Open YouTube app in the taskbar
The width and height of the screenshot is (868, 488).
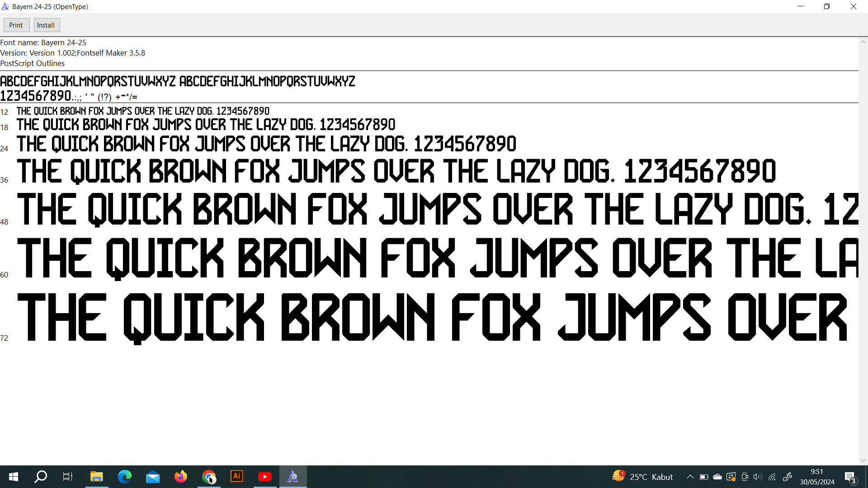[x=265, y=476]
